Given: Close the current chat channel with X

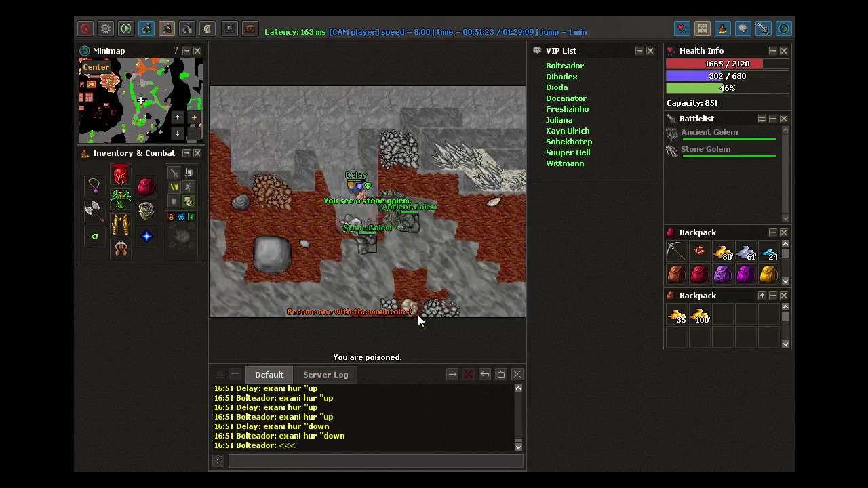Looking at the screenshot, I should tap(517, 374).
